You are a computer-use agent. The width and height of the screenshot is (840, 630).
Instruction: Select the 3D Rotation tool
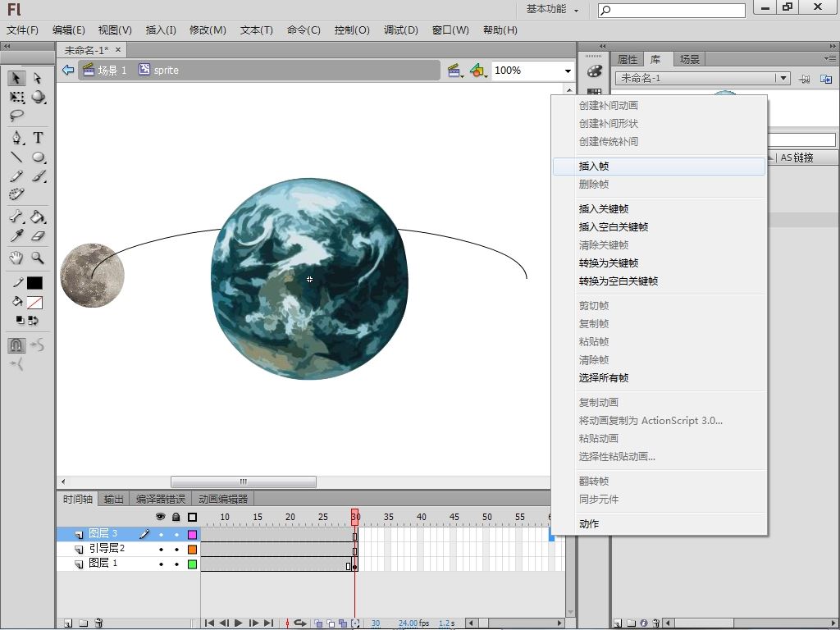pyautogui.click(x=38, y=97)
